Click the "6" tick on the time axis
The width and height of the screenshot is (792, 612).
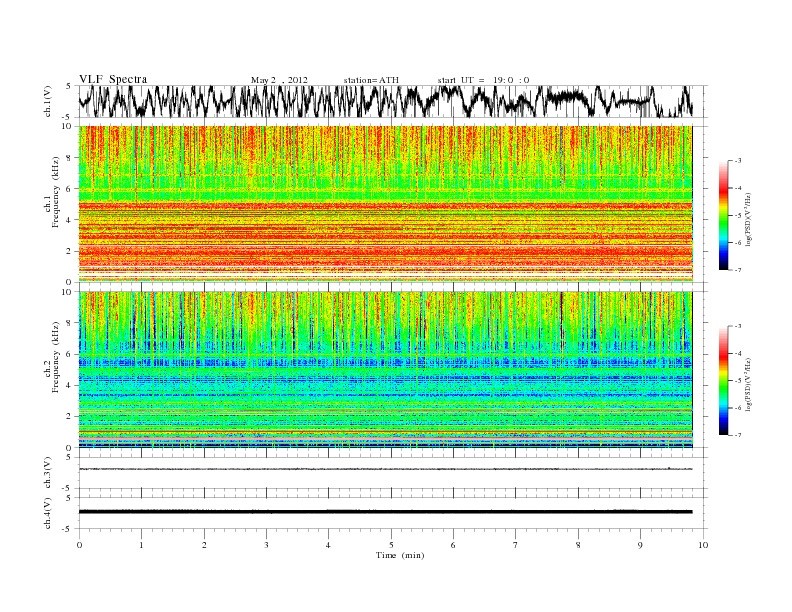pos(453,545)
